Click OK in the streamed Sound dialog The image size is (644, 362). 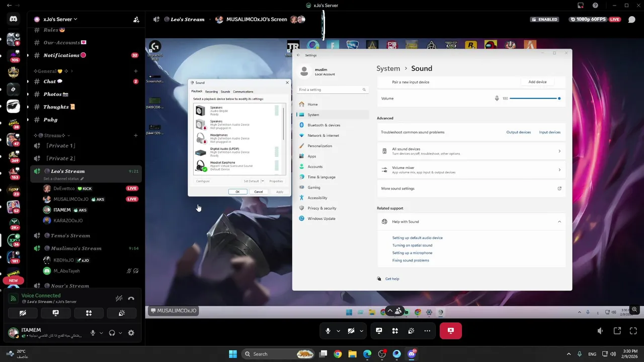[237, 192]
